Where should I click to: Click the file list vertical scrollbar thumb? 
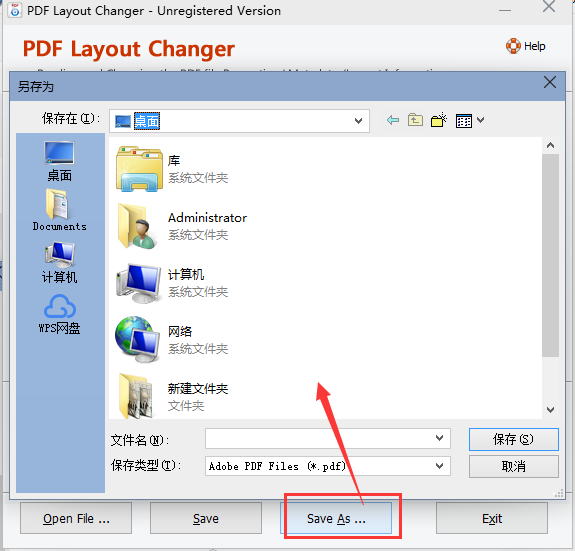pyautogui.click(x=550, y=255)
